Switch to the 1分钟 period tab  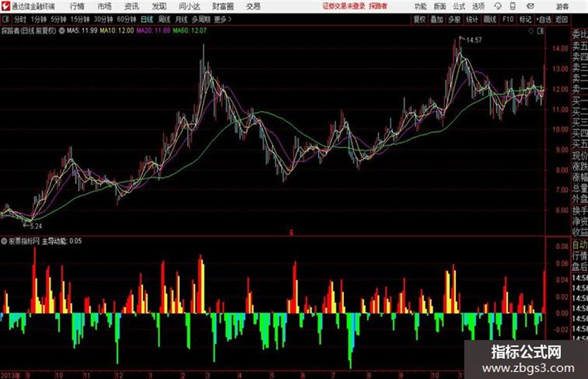pos(39,19)
